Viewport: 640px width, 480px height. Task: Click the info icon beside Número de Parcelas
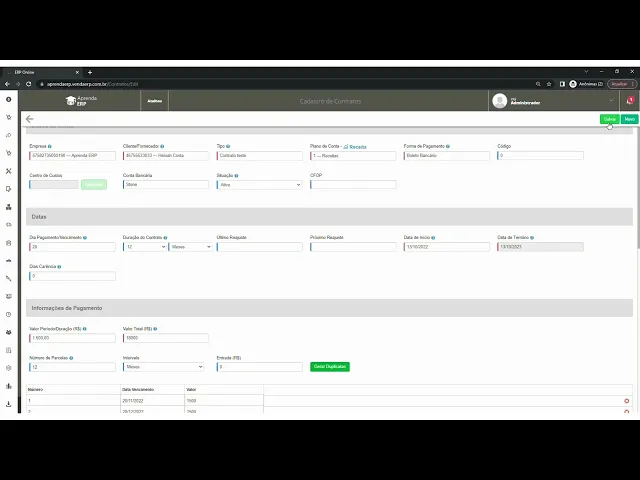pyautogui.click(x=71, y=358)
